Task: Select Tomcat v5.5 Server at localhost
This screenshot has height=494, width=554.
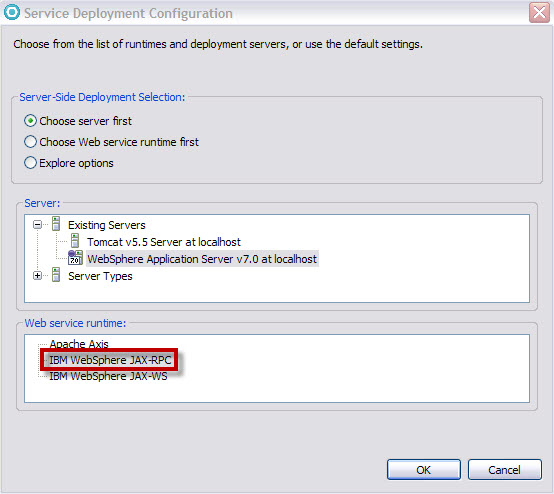Action: click(x=164, y=242)
